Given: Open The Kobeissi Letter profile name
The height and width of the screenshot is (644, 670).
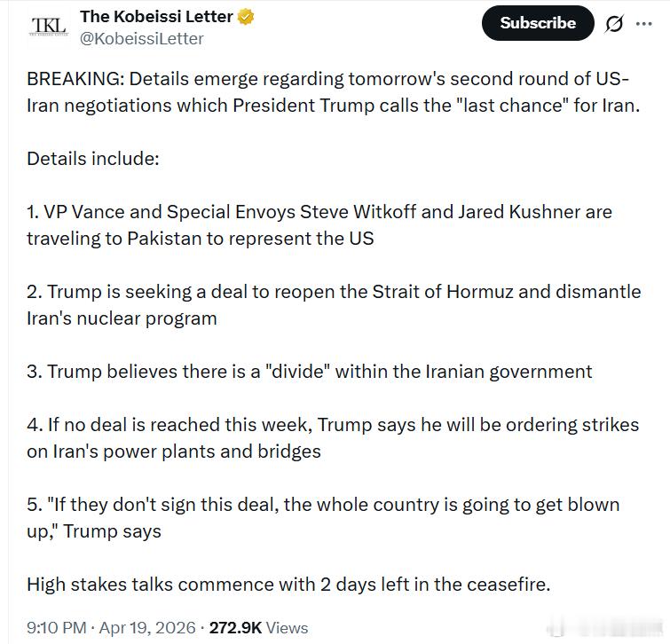Looking at the screenshot, I should [156, 17].
